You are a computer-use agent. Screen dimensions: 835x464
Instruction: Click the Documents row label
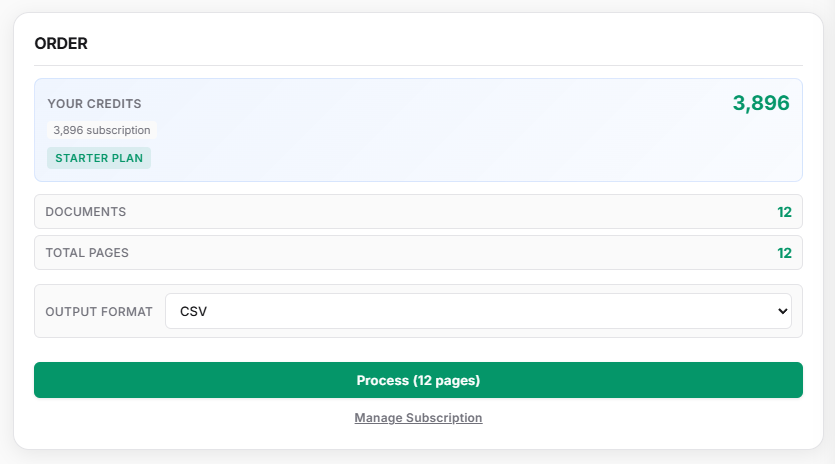(x=86, y=212)
